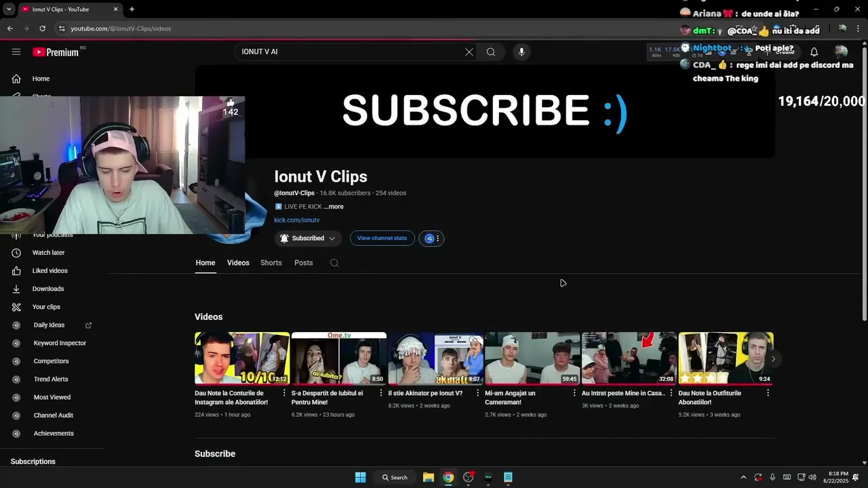Image resolution: width=868 pixels, height=488 pixels.
Task: Click the YouTube Premium logo
Action: tap(56, 52)
